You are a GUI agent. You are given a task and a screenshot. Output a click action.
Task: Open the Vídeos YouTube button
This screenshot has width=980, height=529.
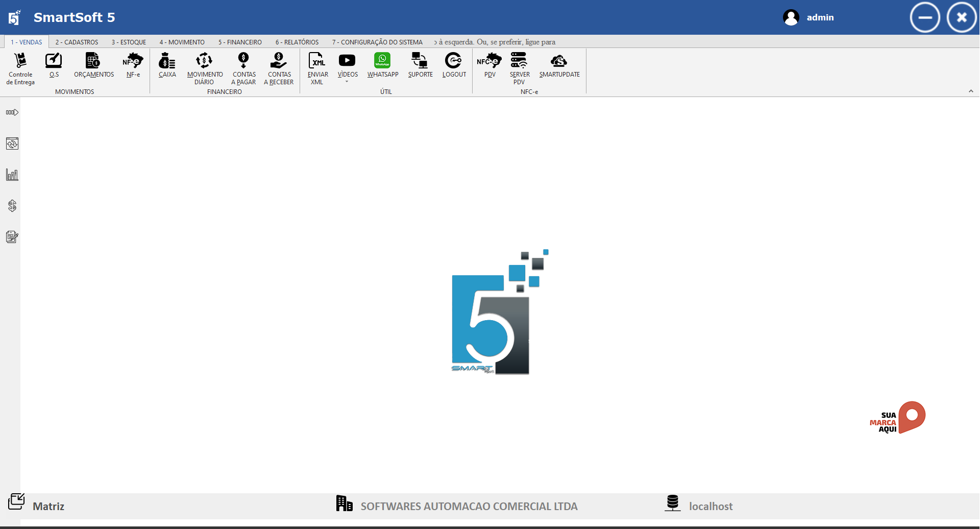coord(347,61)
